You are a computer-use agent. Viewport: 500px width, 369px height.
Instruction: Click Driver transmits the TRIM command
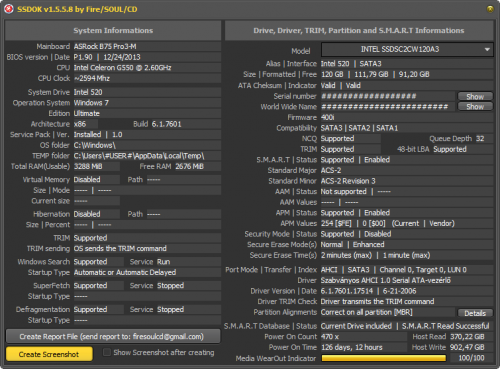(377, 302)
